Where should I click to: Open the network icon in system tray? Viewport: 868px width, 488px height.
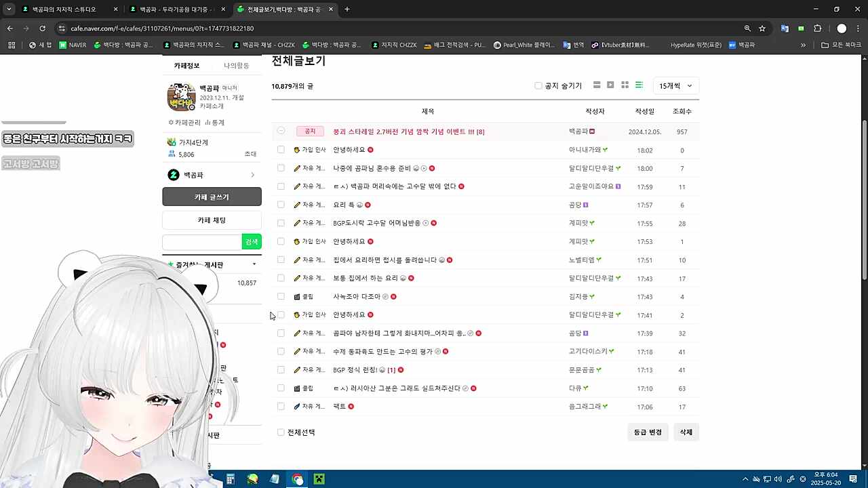767,479
